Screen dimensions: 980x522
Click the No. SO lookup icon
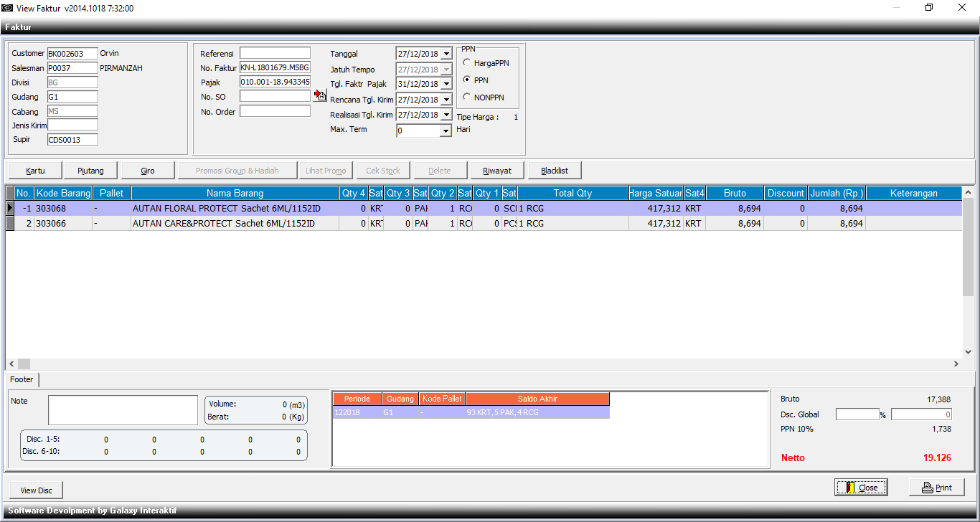319,95
